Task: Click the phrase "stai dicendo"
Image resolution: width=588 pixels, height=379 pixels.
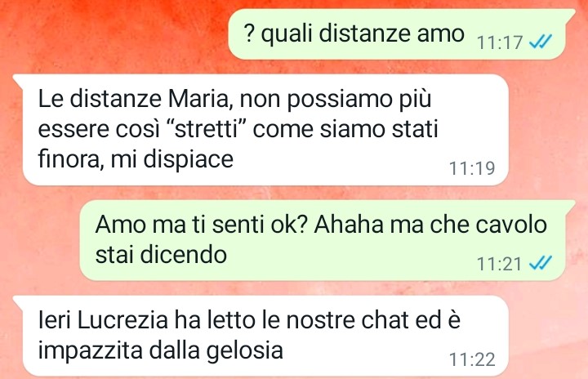Action: 161,254
